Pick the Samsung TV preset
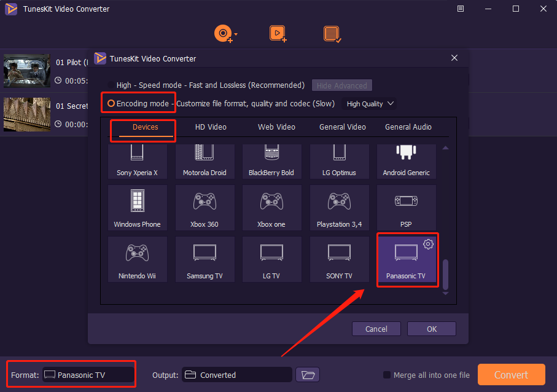 [204, 259]
